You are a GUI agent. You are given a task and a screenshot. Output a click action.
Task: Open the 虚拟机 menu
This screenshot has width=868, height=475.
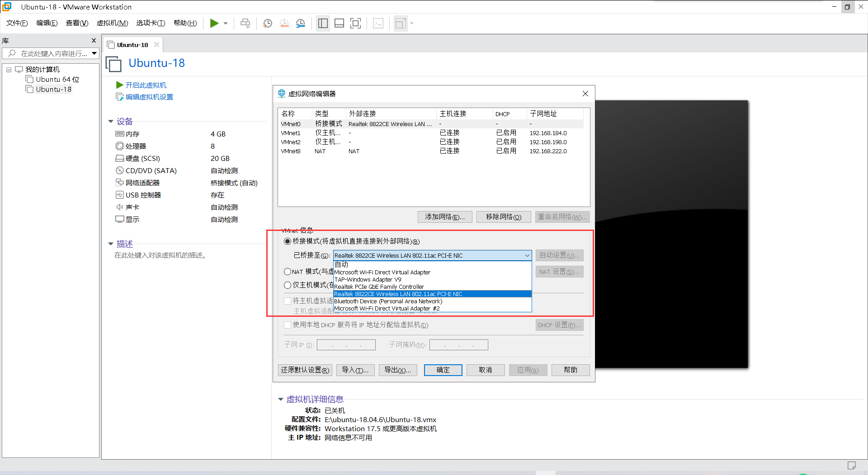click(112, 23)
